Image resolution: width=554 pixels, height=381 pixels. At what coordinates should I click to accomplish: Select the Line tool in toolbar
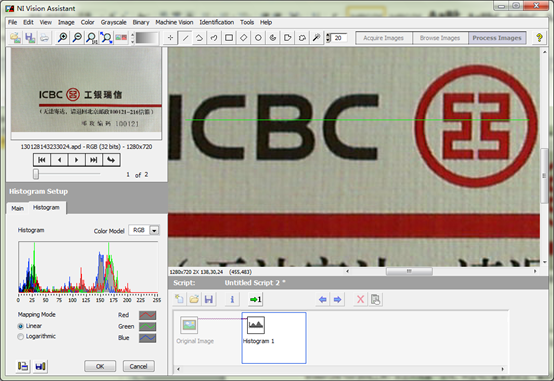[185, 38]
